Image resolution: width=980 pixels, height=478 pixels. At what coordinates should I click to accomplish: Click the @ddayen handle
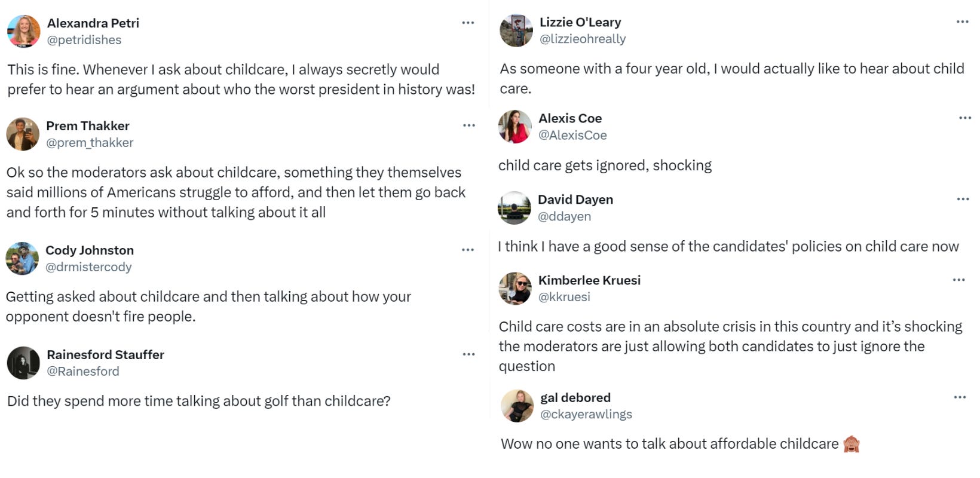click(564, 216)
